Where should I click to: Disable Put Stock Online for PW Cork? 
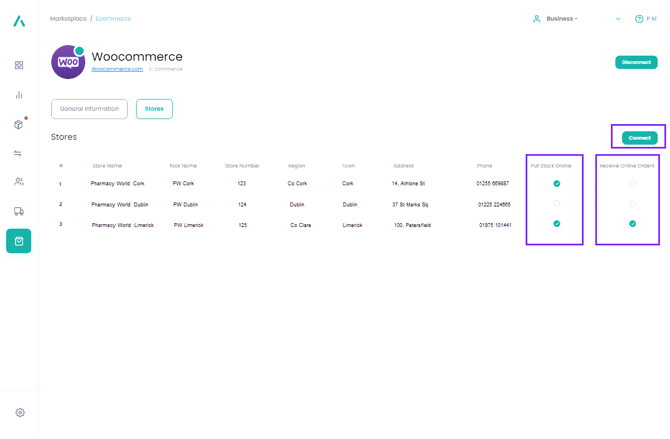(x=557, y=184)
